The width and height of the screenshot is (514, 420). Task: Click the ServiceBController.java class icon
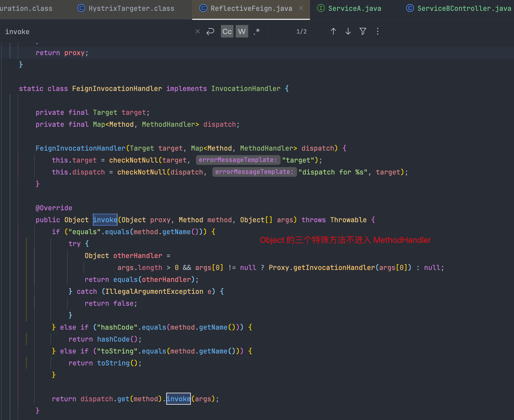(x=410, y=8)
